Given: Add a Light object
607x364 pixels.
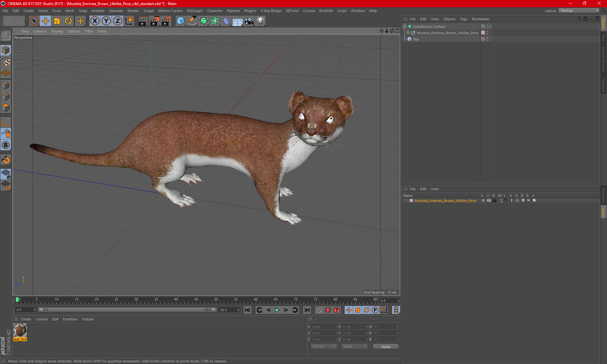Looking at the screenshot, I should (x=261, y=21).
